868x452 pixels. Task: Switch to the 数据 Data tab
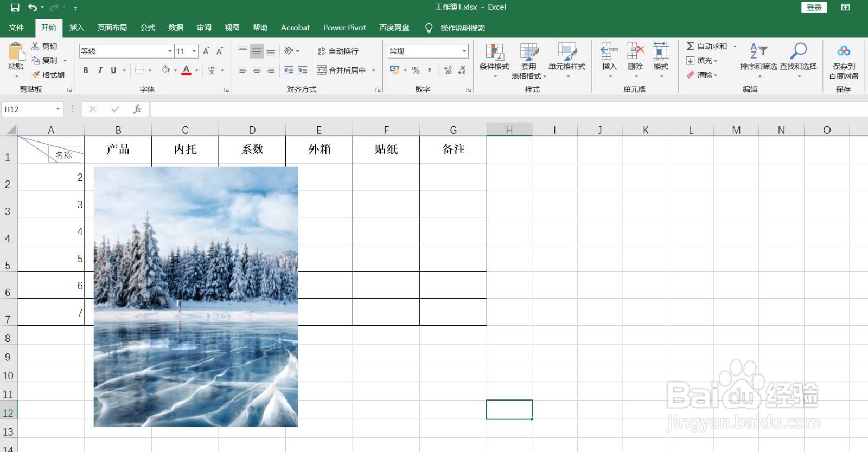tap(176, 28)
